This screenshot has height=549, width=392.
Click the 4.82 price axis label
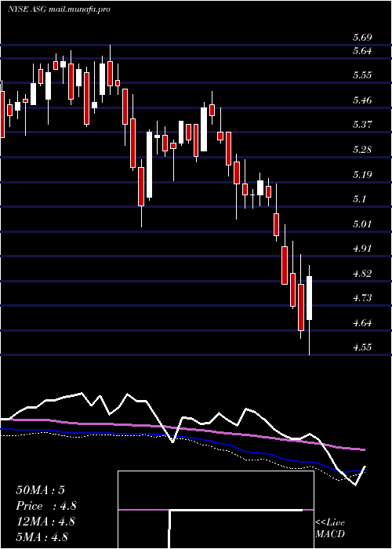point(362,273)
